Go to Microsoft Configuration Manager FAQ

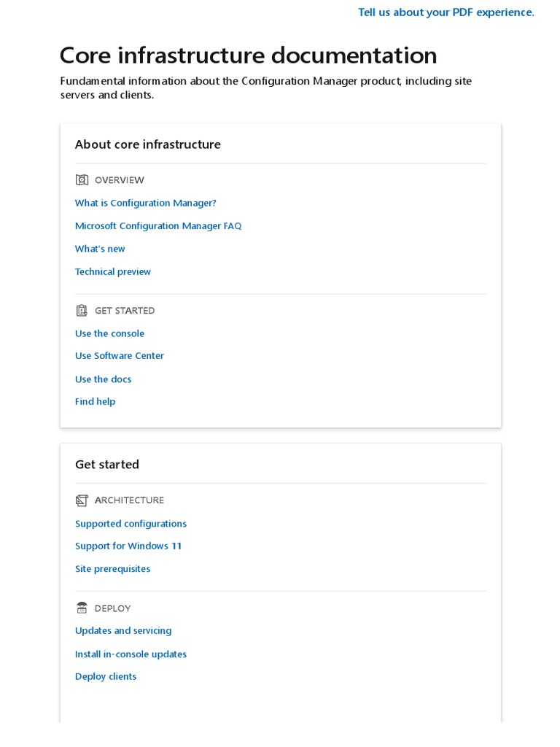(158, 226)
